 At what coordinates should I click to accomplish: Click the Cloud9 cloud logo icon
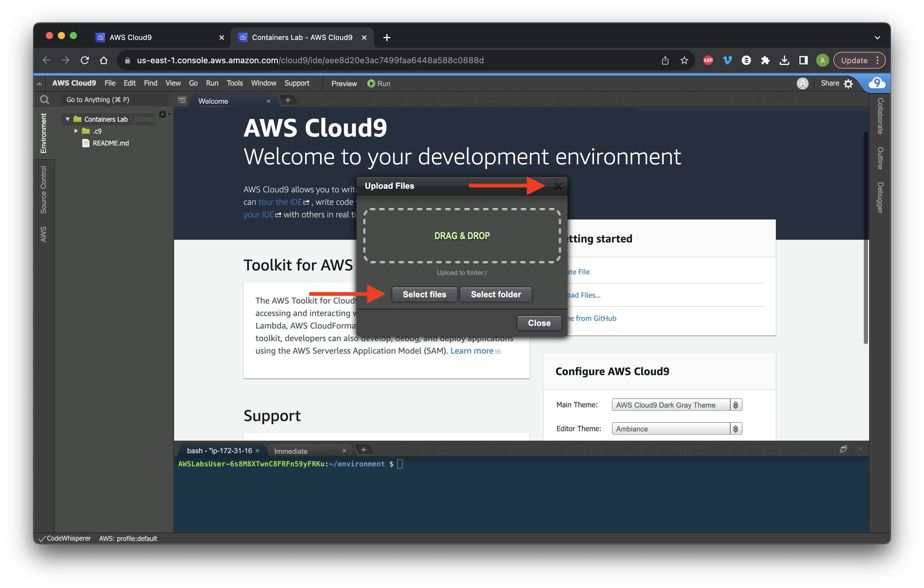pyautogui.click(x=877, y=83)
